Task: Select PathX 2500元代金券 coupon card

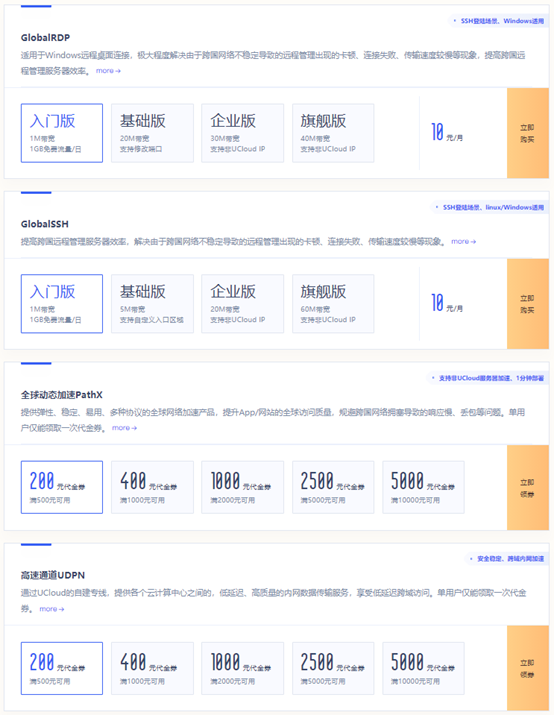Action: 333,487
